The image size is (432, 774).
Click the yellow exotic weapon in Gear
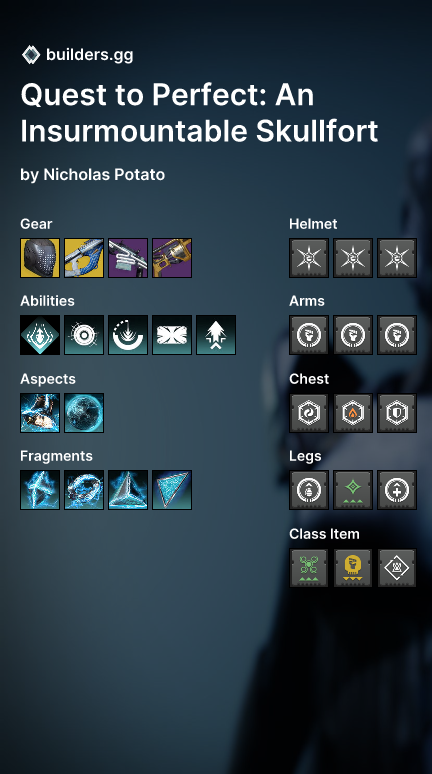coord(84,258)
